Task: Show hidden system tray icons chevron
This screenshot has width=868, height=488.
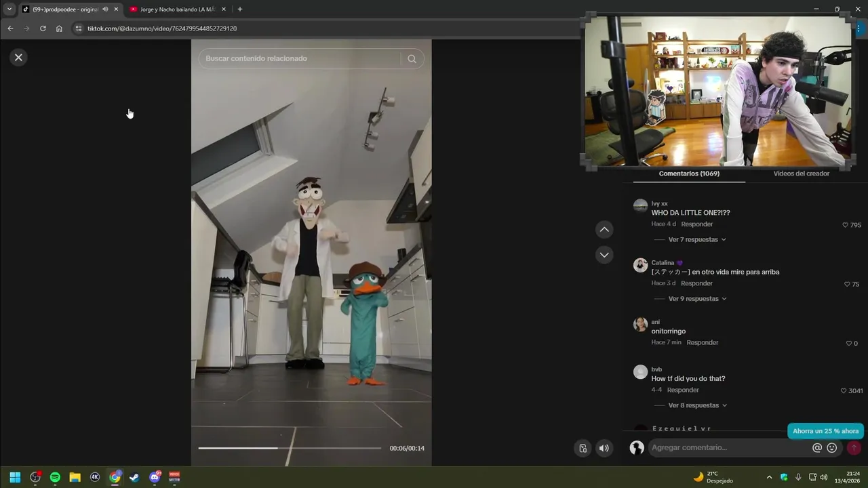Action: [769, 477]
